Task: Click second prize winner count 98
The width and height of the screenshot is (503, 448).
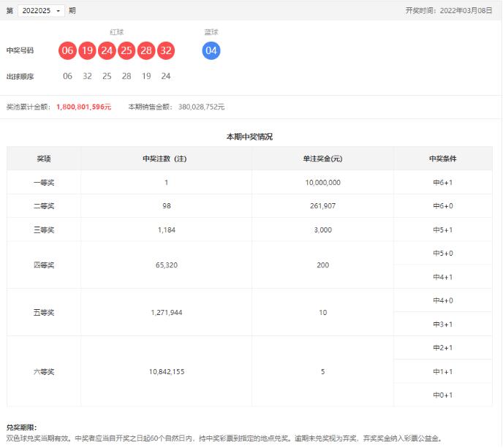Action: pos(167,206)
